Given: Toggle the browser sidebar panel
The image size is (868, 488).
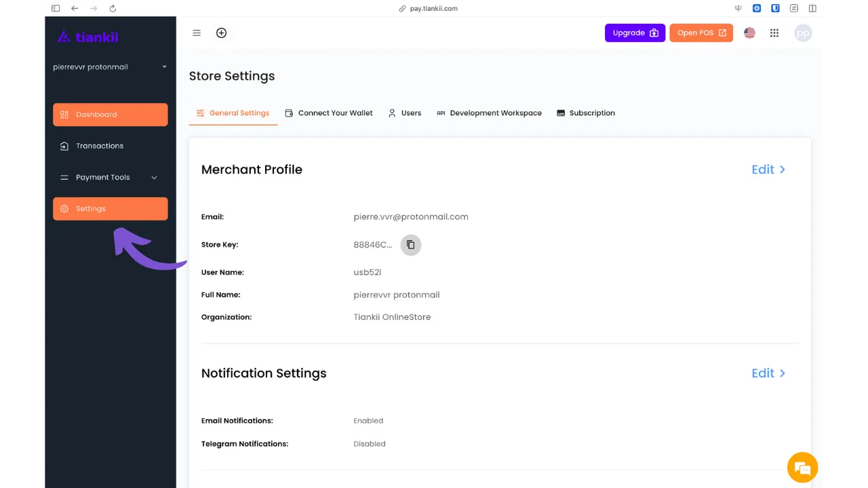Looking at the screenshot, I should pos(56,8).
